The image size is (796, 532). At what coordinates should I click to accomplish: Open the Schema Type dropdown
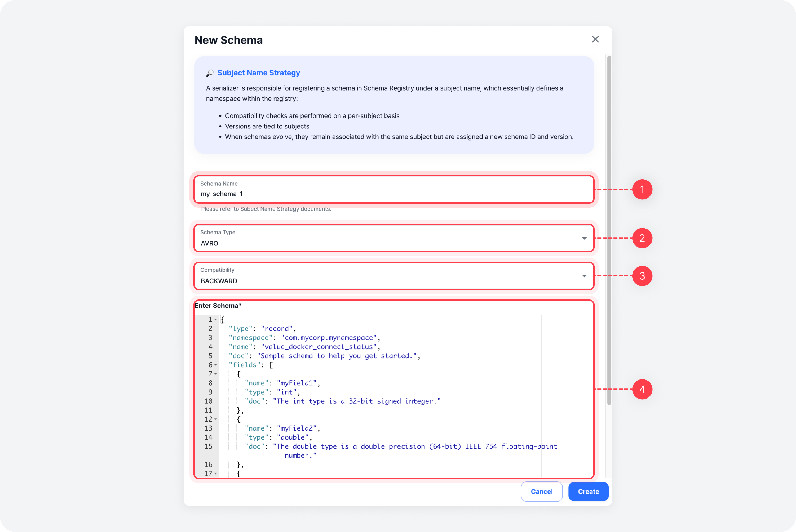394,238
